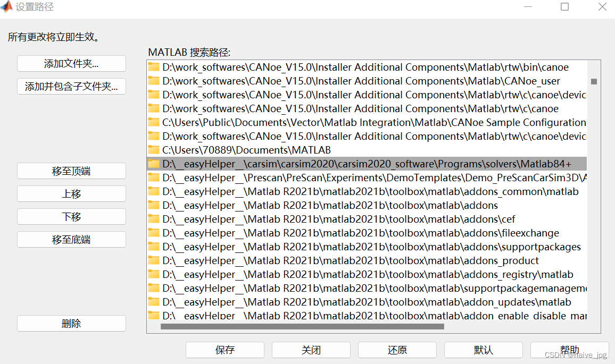Maximize the 设置路径 window
The height and width of the screenshot is (364, 615).
(x=565, y=7)
